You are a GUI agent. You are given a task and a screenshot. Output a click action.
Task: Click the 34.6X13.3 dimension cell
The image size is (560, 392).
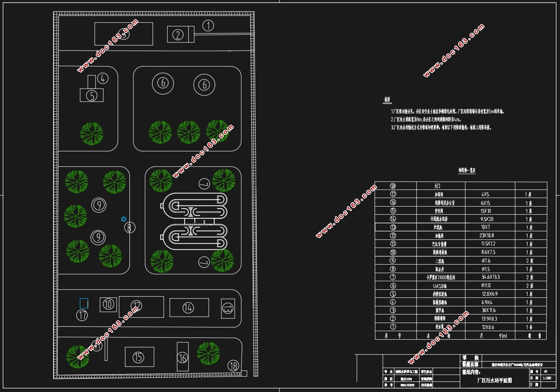pyautogui.click(x=490, y=277)
